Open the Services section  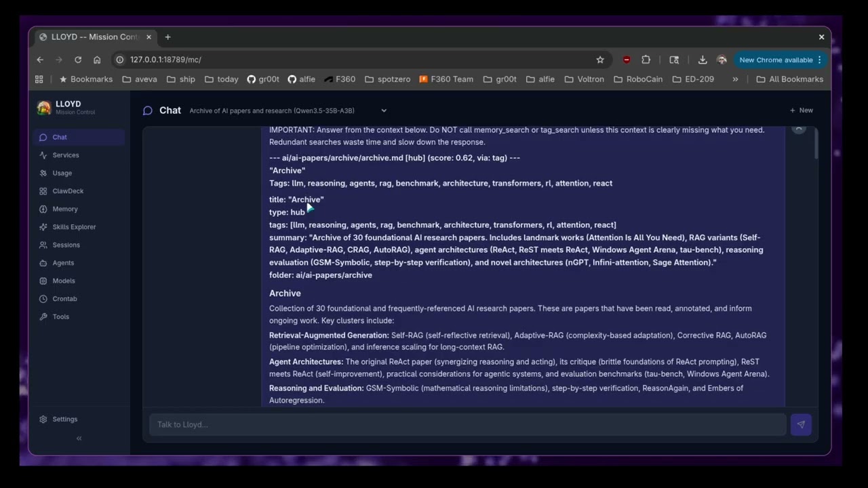pyautogui.click(x=79, y=155)
